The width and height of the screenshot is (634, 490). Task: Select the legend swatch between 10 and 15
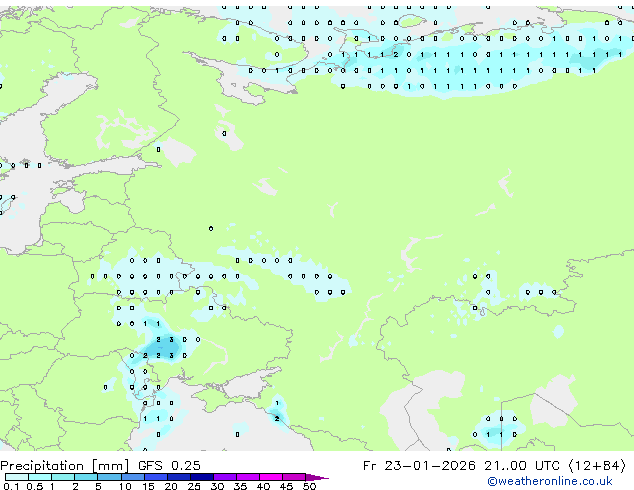[133, 477]
